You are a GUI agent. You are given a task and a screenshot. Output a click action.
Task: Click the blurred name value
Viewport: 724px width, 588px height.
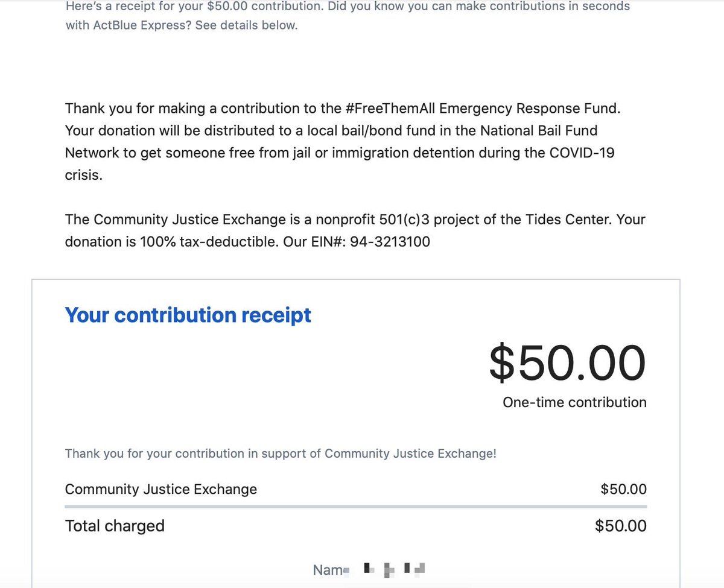[x=395, y=569]
